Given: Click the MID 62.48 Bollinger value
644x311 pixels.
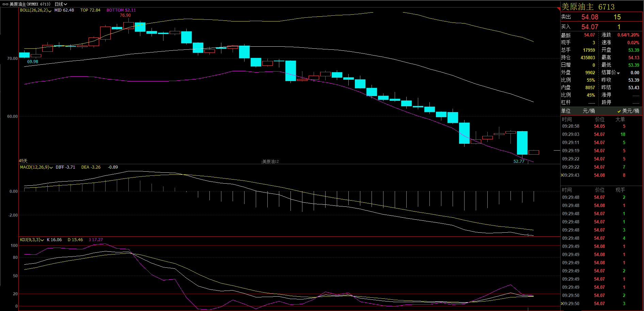Looking at the screenshot, I should tap(64, 10).
